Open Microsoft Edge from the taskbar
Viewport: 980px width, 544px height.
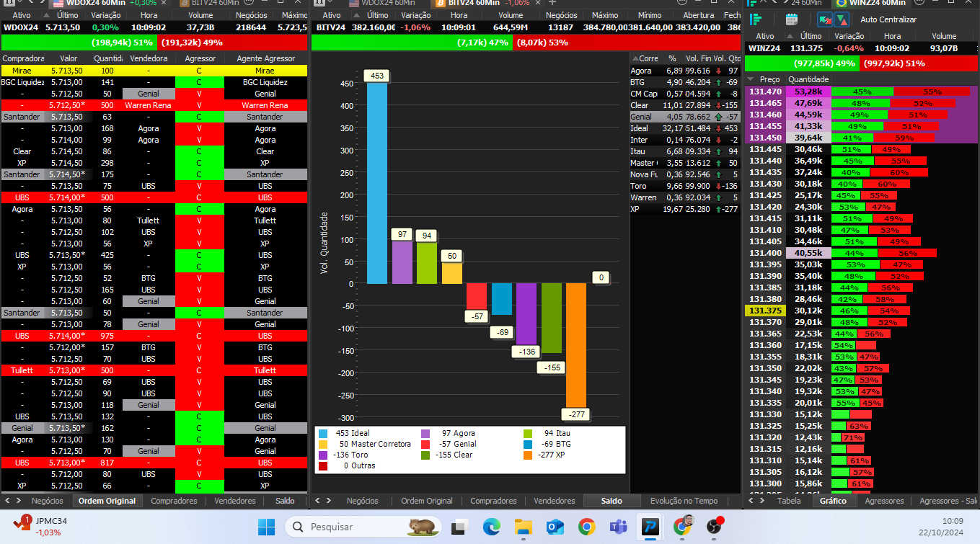[491, 527]
